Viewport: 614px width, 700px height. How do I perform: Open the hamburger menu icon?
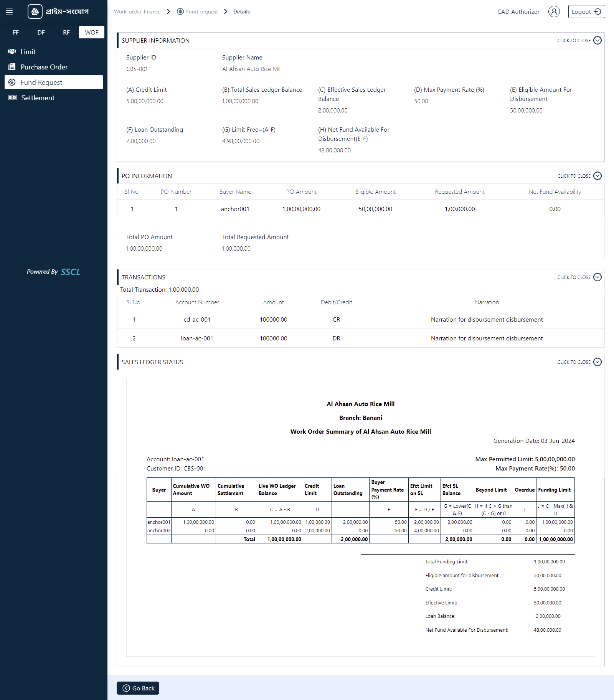click(x=9, y=12)
